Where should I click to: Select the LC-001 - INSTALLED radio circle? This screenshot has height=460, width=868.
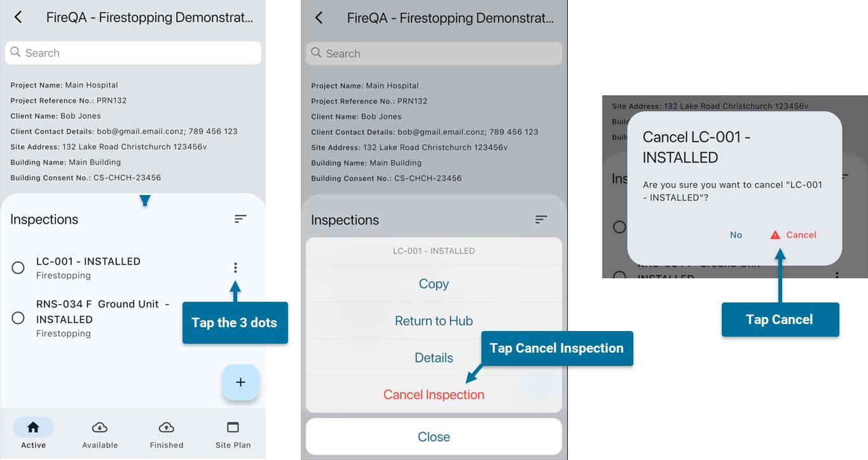point(18,268)
